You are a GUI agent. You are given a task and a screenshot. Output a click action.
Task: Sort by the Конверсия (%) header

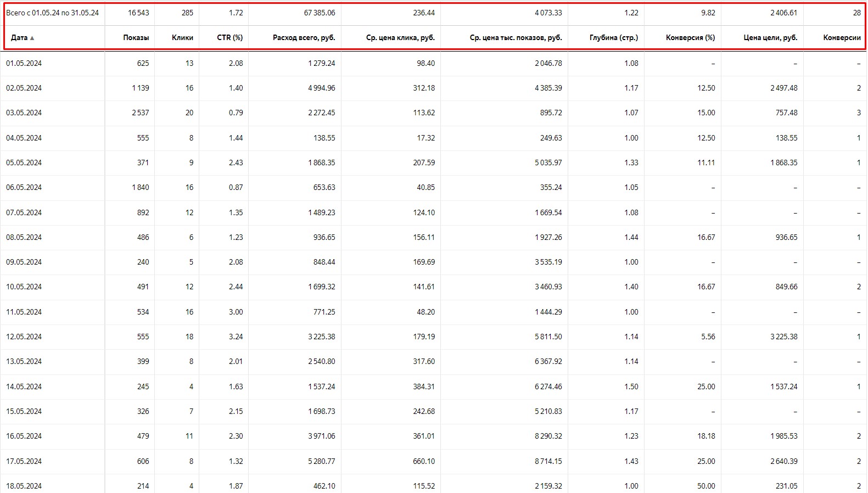tap(690, 38)
